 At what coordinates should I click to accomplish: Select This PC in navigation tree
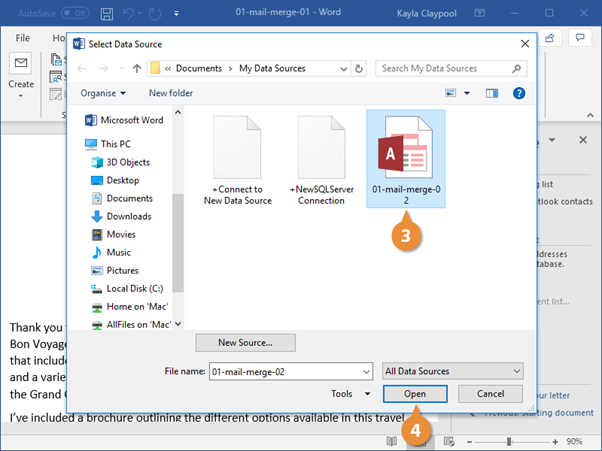tap(108, 144)
